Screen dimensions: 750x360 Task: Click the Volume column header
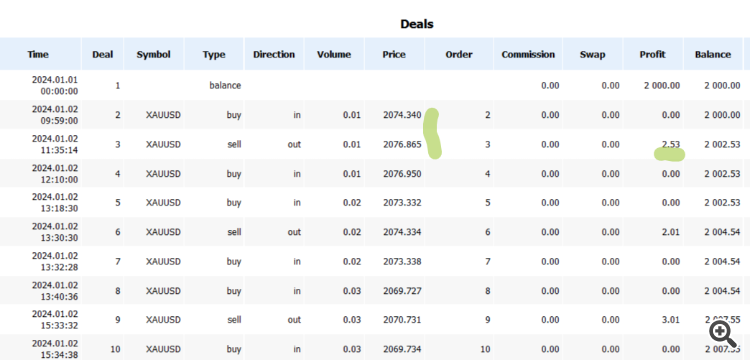(x=334, y=55)
